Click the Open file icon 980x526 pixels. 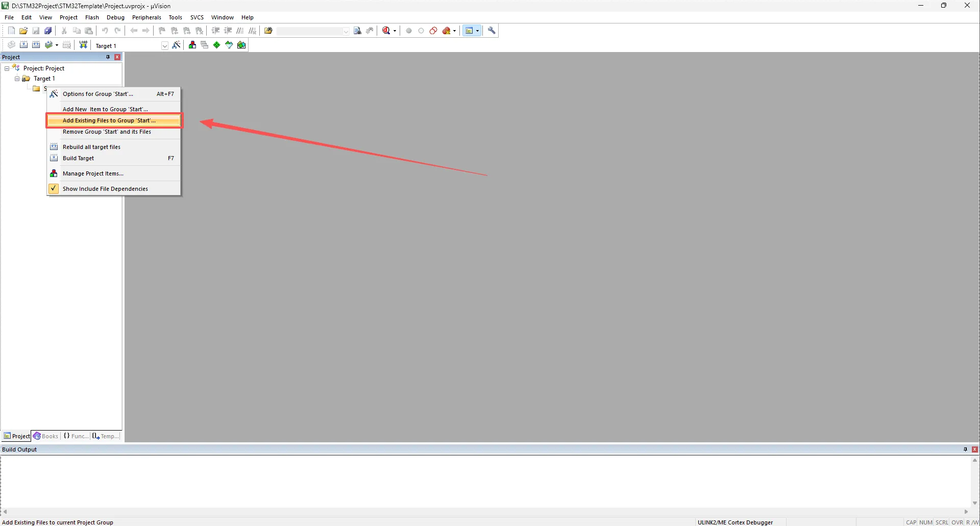click(23, 31)
